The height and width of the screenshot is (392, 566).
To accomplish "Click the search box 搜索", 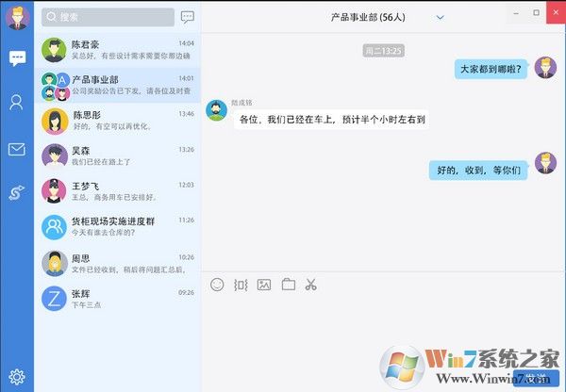I will point(108,17).
